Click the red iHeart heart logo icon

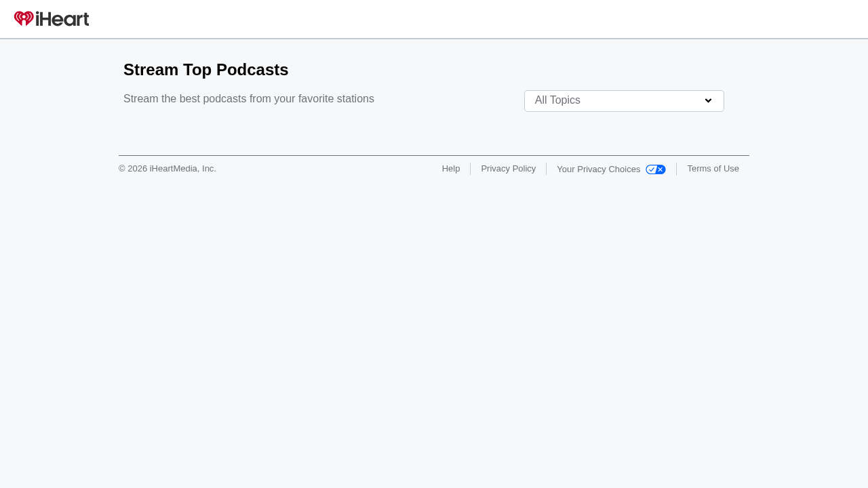click(24, 19)
